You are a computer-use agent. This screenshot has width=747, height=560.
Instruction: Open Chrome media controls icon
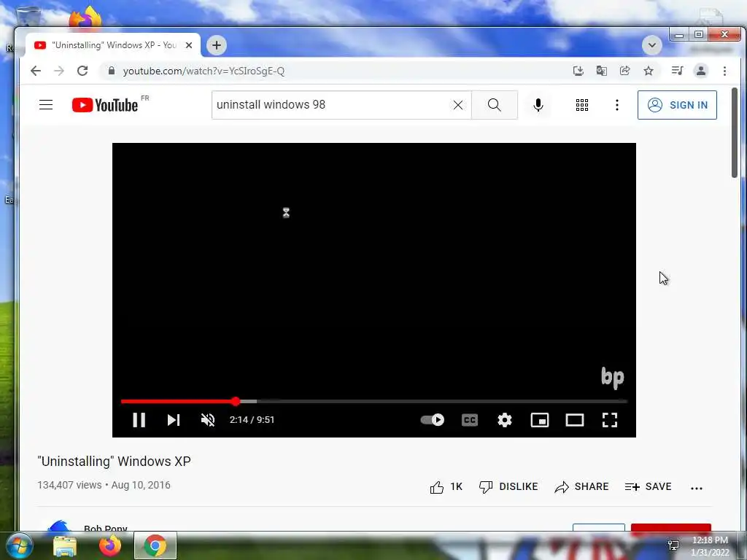(677, 71)
